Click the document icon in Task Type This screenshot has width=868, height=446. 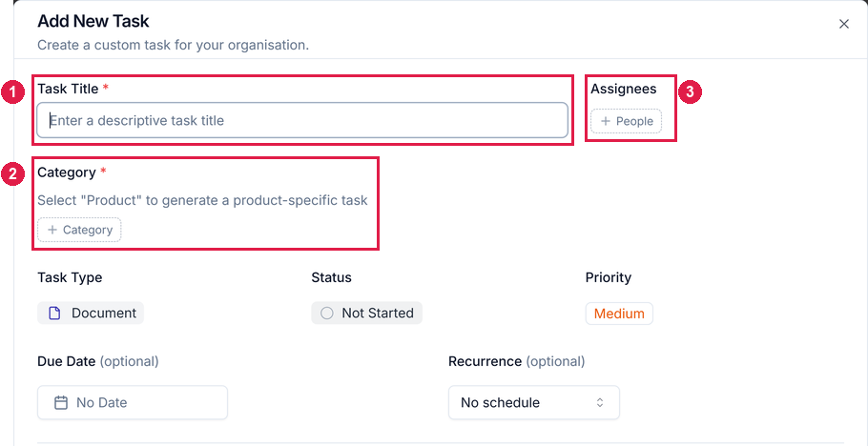[54, 314]
